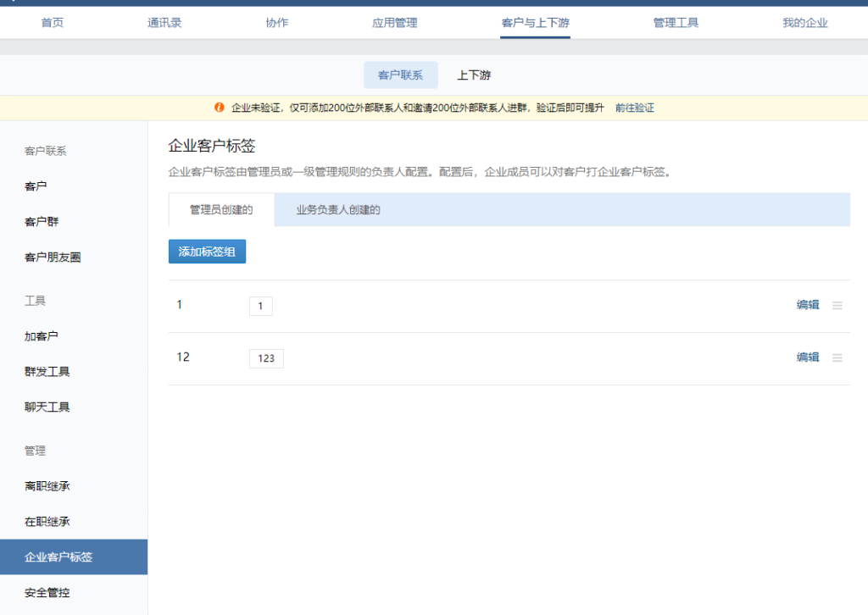This screenshot has height=615, width=868.
Task: Select the tag labeled 123
Action: tap(265, 357)
